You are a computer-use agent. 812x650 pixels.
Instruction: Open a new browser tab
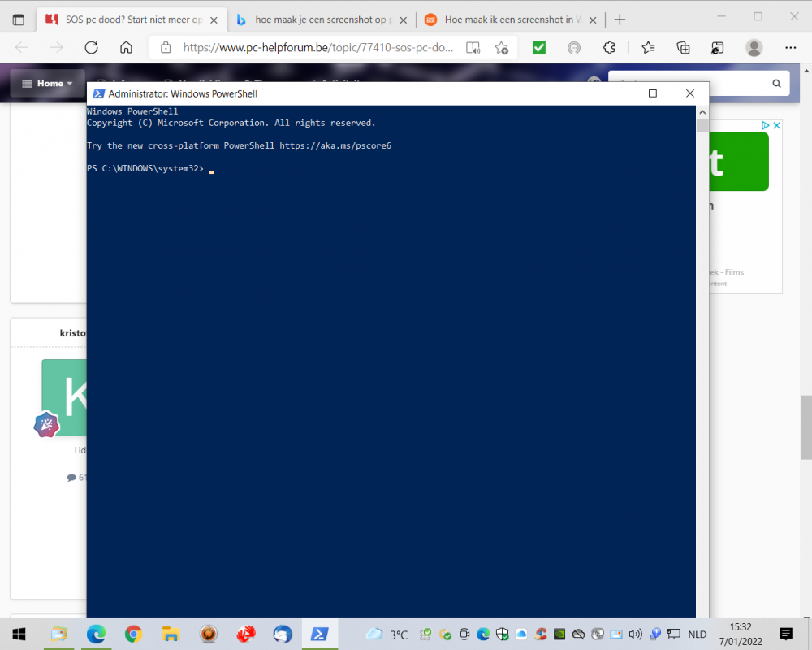coord(620,19)
